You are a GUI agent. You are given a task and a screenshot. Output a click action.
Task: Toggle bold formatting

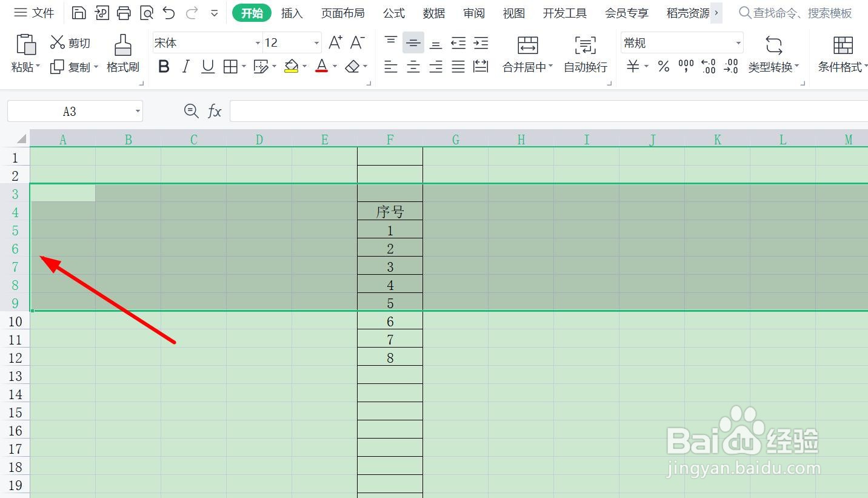point(163,67)
